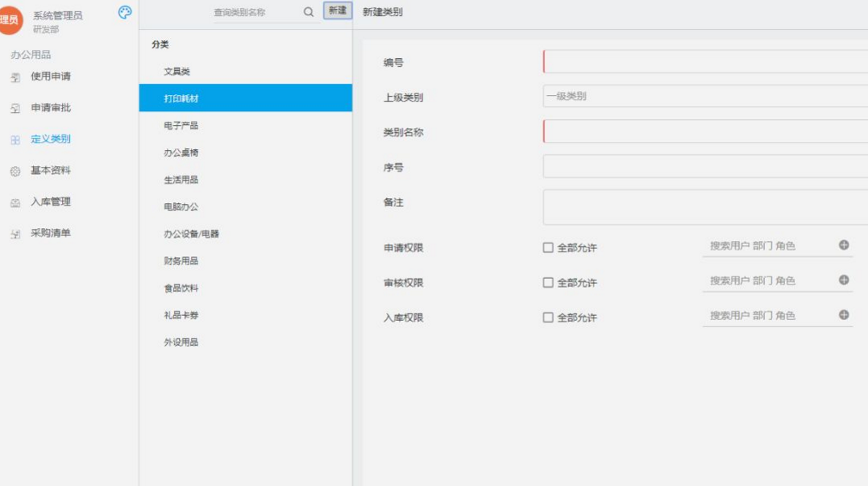Add user with 申请权限 plus icon
Image resolution: width=868 pixels, height=486 pixels.
coord(844,245)
